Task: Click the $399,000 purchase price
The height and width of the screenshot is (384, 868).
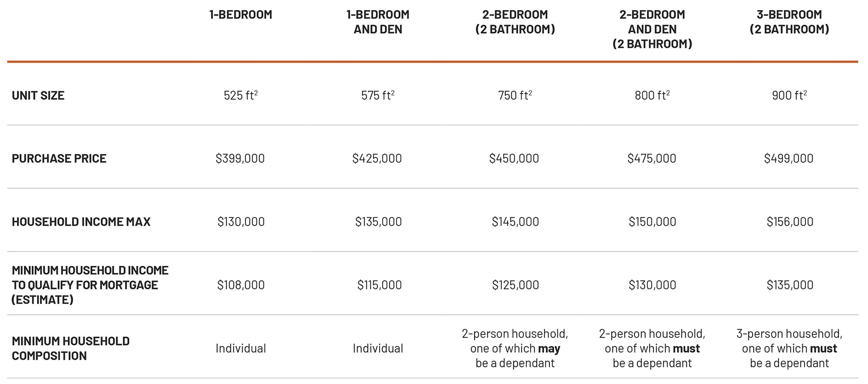Action: click(x=240, y=158)
